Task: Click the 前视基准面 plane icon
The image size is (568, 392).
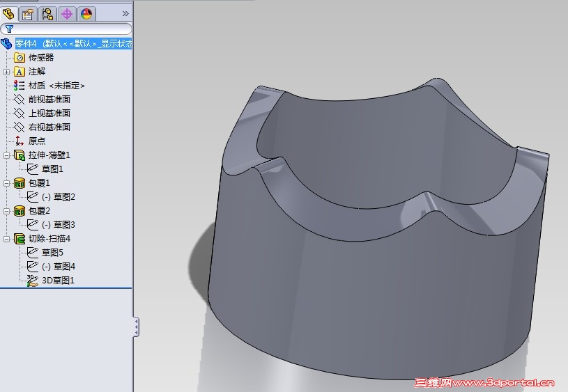Action: point(20,99)
